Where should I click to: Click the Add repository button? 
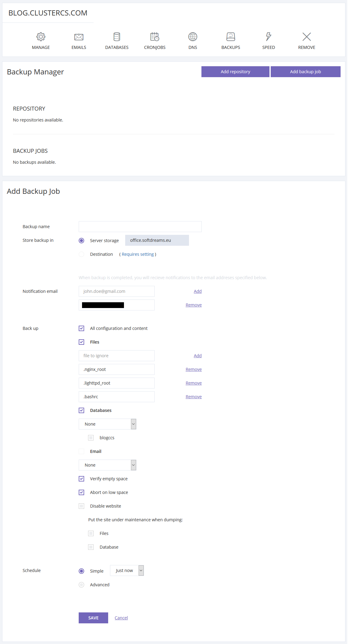[x=235, y=72]
